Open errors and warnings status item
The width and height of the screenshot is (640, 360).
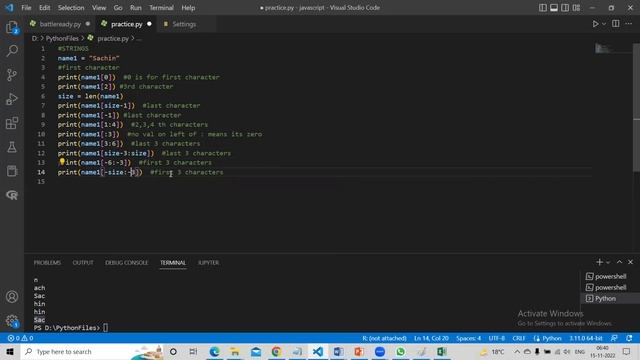(x=20, y=338)
